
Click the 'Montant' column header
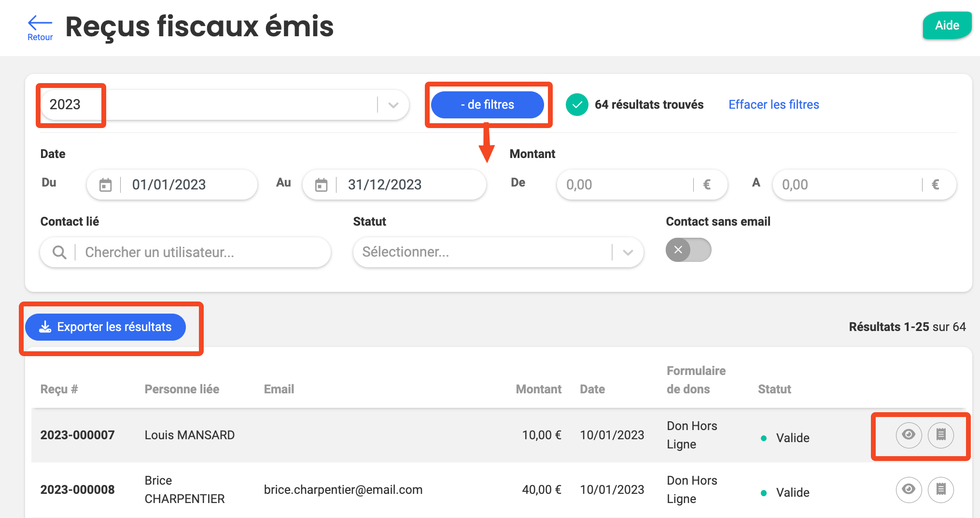click(x=538, y=389)
